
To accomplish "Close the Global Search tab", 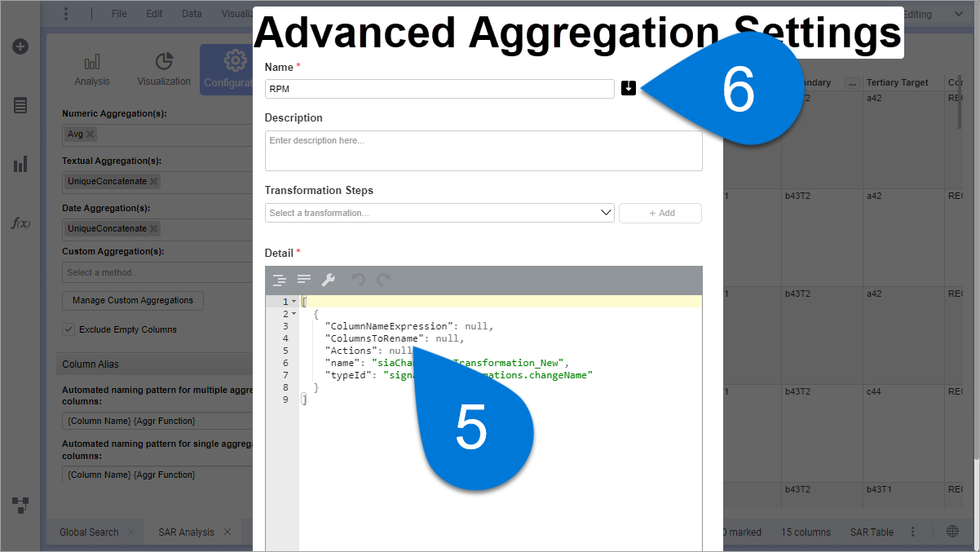I will point(130,532).
